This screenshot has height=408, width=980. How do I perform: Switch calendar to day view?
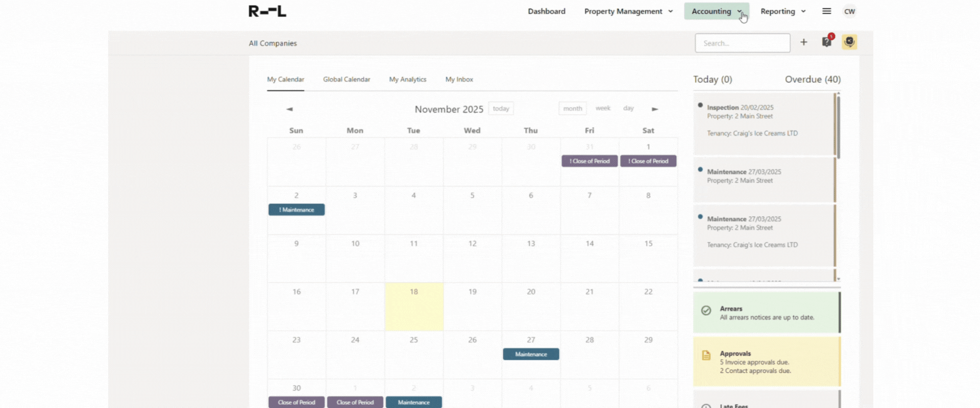point(628,108)
